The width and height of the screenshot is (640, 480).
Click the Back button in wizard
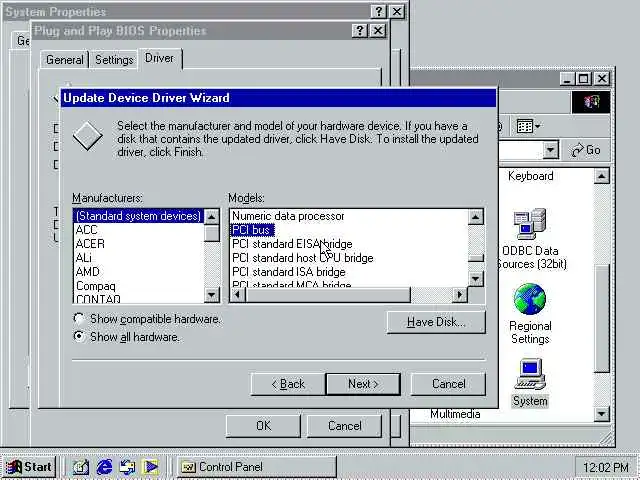click(x=288, y=384)
